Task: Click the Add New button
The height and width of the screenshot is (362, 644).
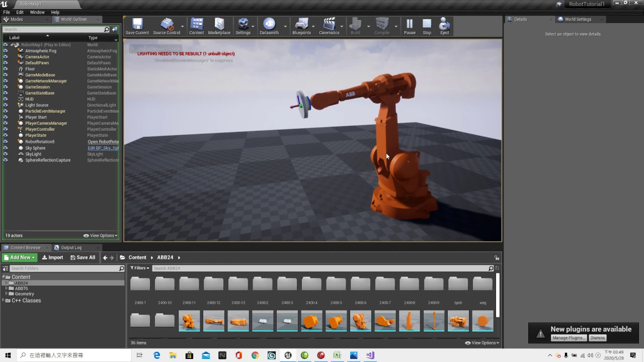Action: tap(20, 257)
